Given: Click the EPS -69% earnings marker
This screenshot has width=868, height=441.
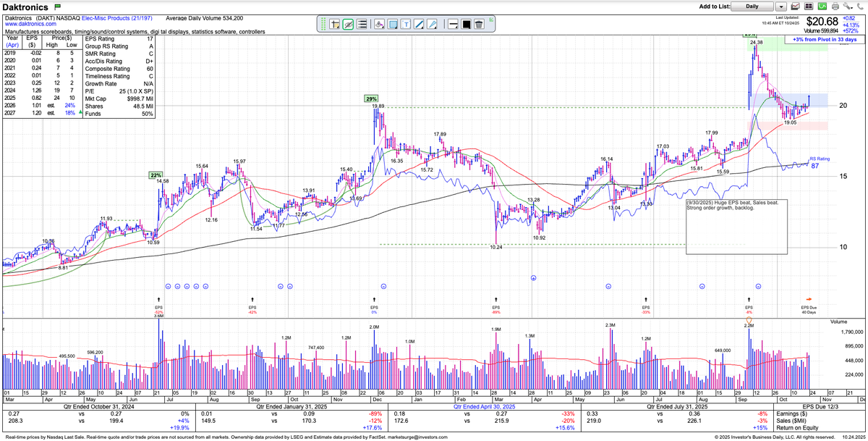Looking at the screenshot, I should (x=495, y=307).
